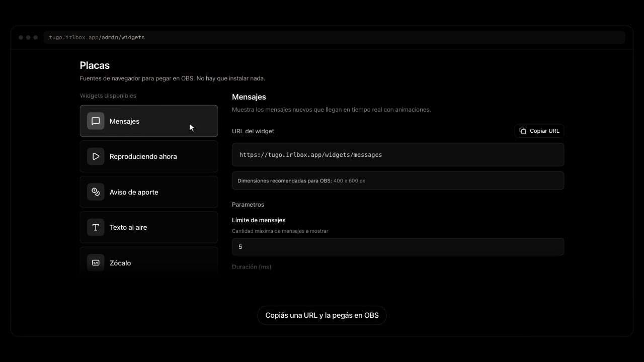Click the URL del widget label
Screen dimensions: 644x362
pyautogui.click(x=253, y=131)
